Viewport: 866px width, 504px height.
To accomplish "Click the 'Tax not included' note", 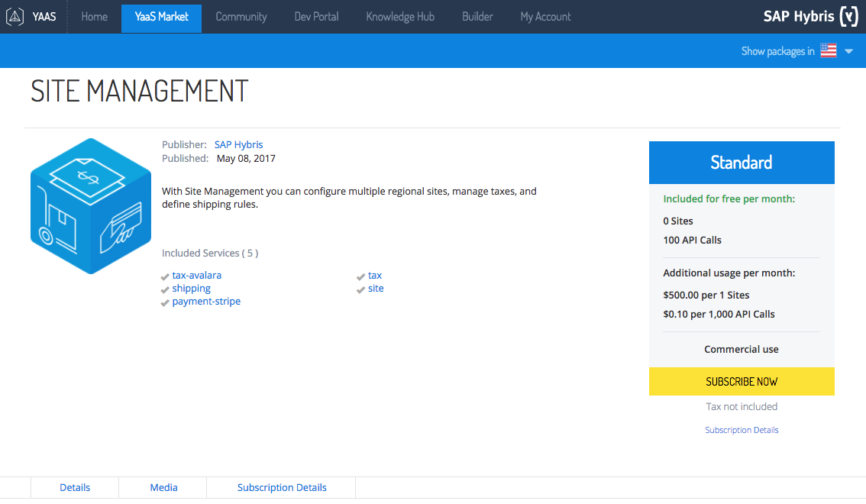I will pyautogui.click(x=742, y=406).
